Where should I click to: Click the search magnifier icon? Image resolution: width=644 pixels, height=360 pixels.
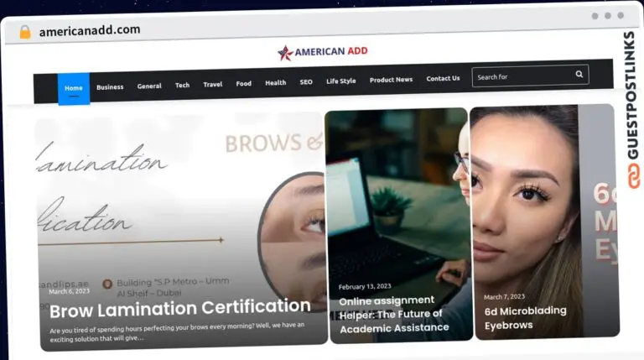click(x=579, y=74)
